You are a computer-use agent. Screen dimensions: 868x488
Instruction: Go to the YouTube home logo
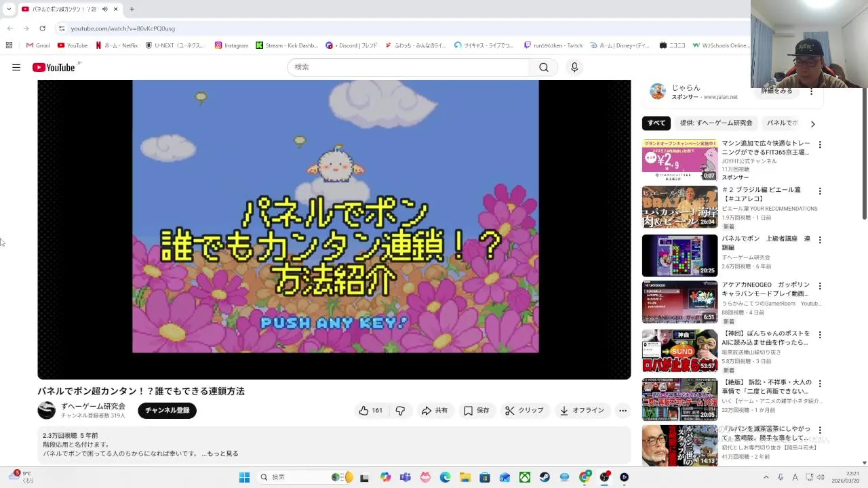point(54,67)
